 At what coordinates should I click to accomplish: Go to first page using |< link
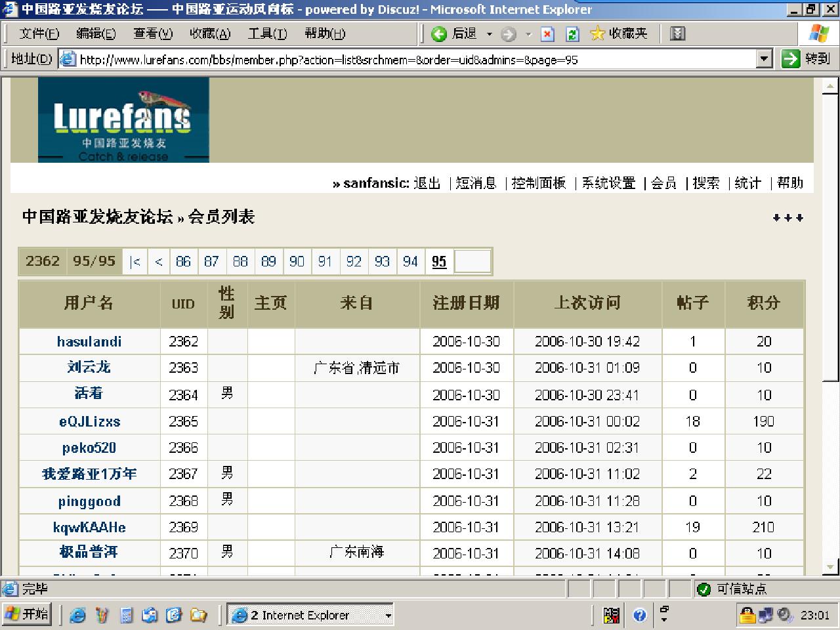(x=135, y=261)
